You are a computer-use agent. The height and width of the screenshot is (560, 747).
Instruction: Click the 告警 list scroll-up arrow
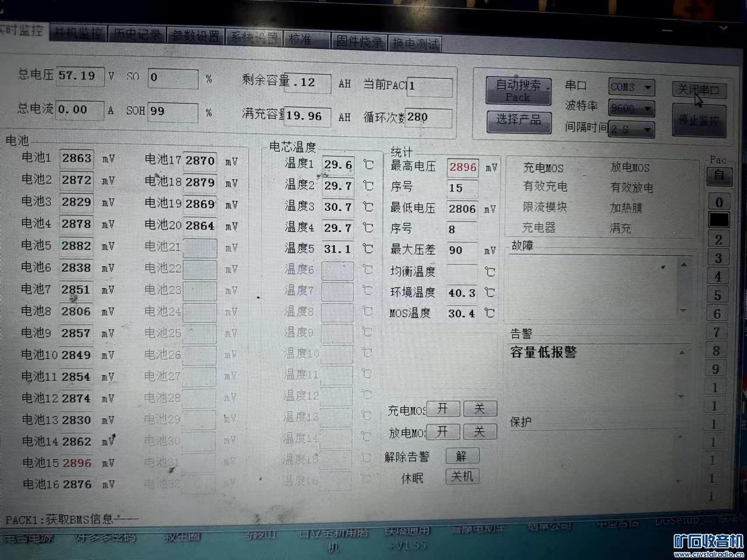point(682,353)
